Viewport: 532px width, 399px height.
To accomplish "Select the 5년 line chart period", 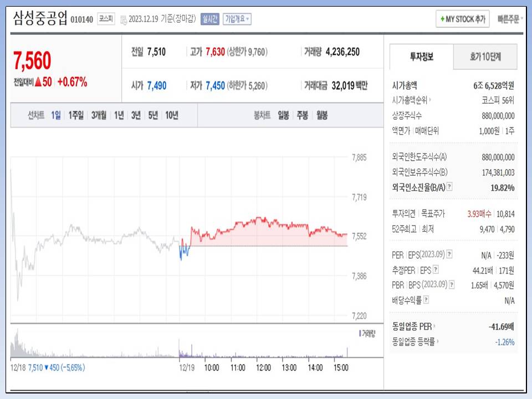I will (x=153, y=115).
